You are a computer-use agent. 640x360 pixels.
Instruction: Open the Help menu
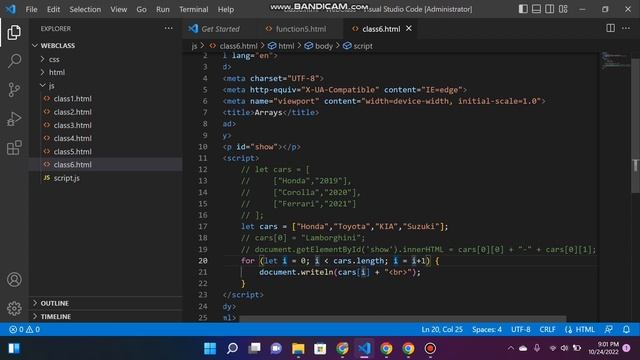(226, 9)
